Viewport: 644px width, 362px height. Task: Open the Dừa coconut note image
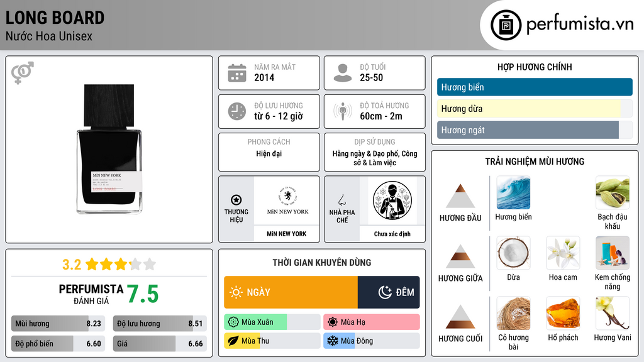tap(513, 253)
